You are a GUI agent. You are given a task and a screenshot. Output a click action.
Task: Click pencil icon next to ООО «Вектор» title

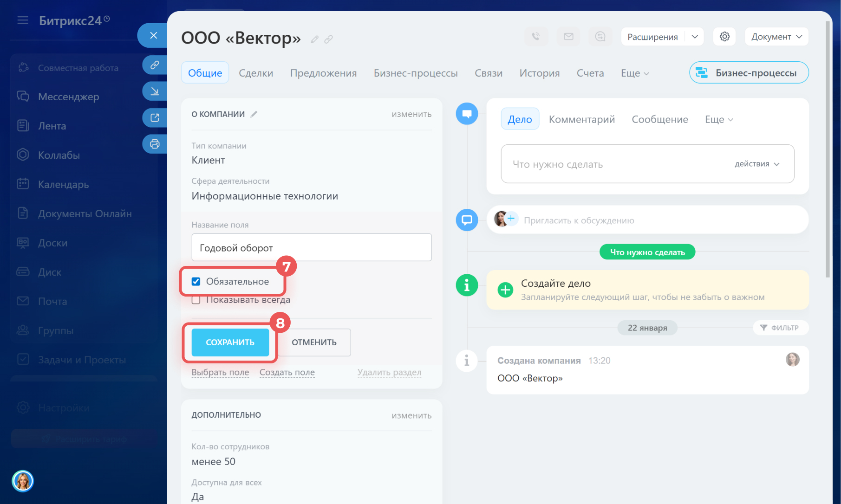point(314,39)
